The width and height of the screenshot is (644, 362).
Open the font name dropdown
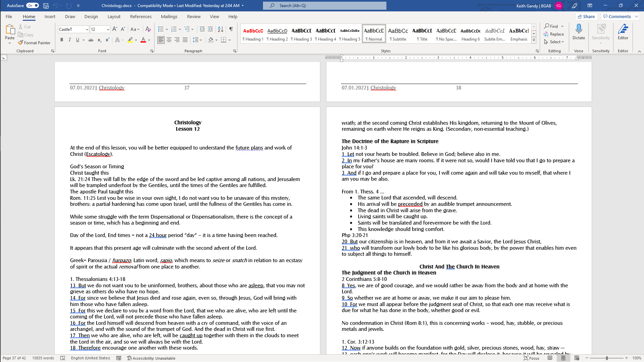point(87,29)
